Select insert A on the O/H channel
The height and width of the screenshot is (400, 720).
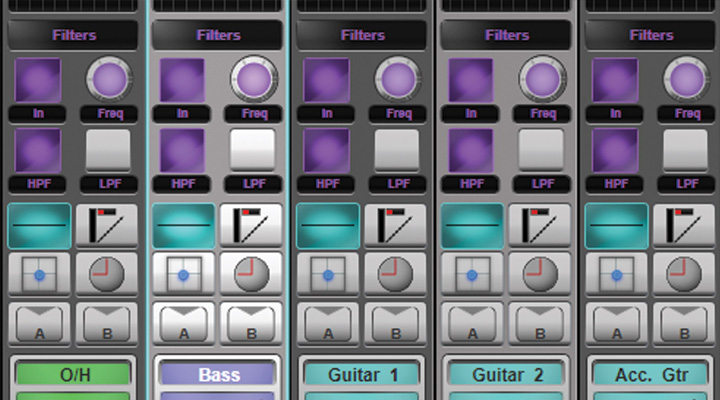(39, 323)
